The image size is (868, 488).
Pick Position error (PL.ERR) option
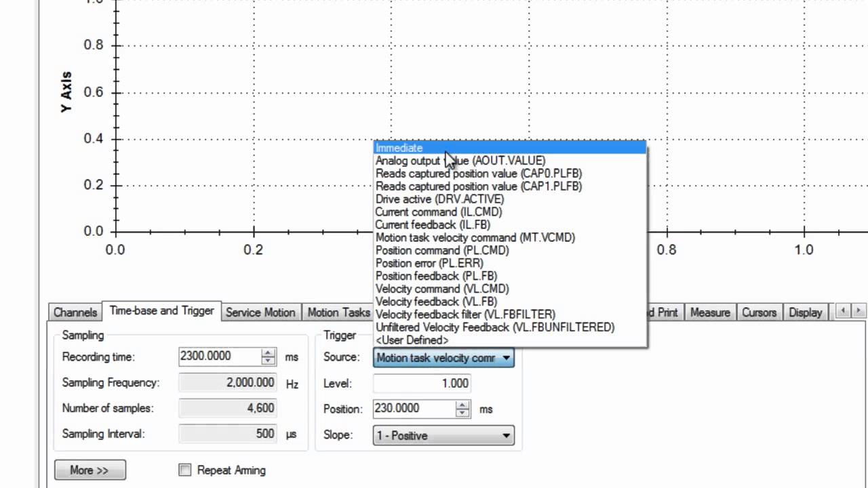[510, 264]
